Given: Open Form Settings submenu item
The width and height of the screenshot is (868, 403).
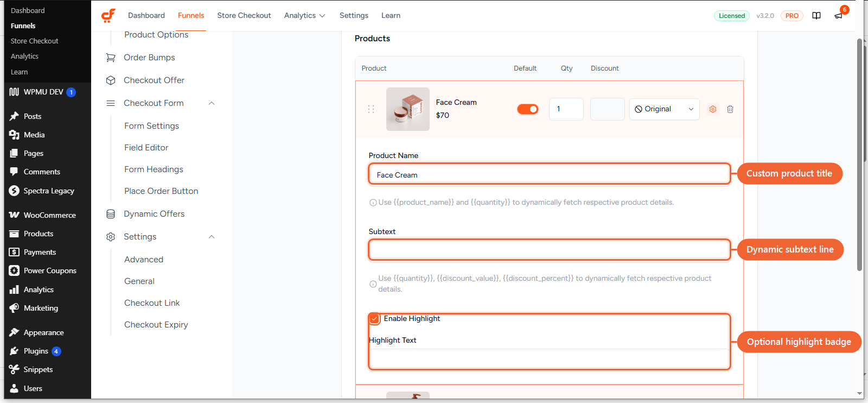Looking at the screenshot, I should click(151, 126).
